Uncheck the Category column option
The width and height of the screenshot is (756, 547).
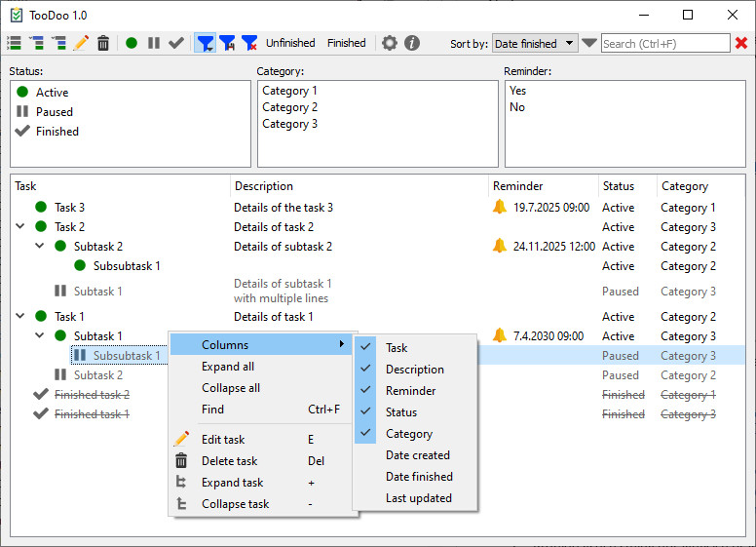coord(417,433)
